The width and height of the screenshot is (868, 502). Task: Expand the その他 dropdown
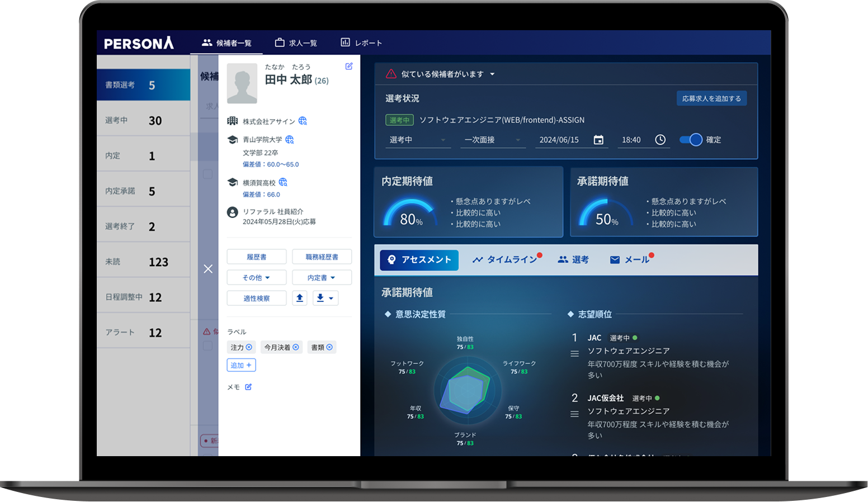257,278
